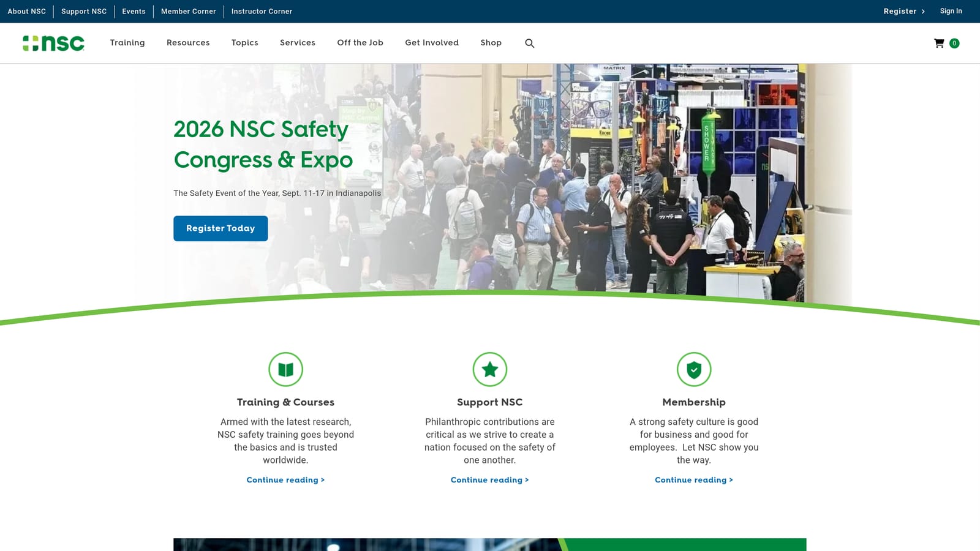Visit Member Corner

coord(189,11)
